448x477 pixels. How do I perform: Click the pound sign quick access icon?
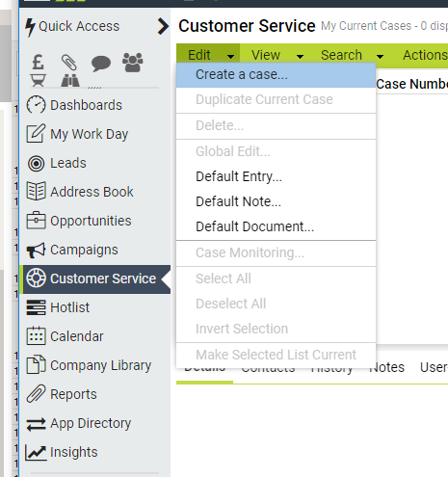38,63
